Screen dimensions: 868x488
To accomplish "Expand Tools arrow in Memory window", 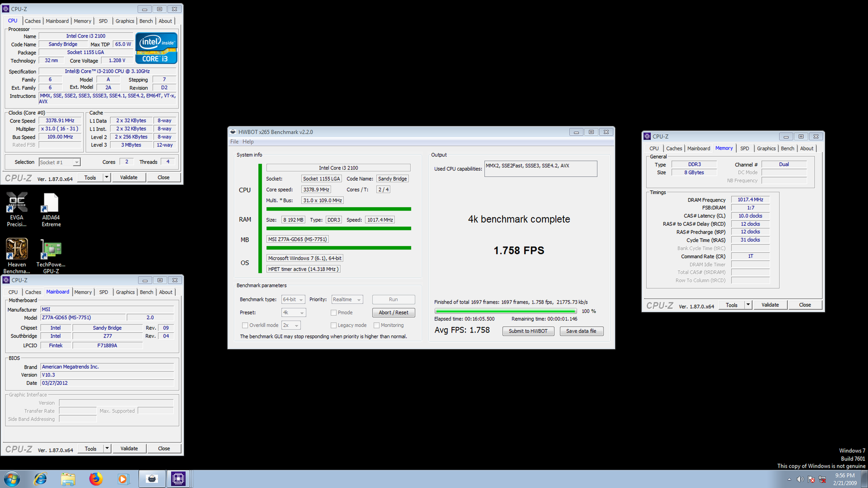I will click(x=748, y=305).
